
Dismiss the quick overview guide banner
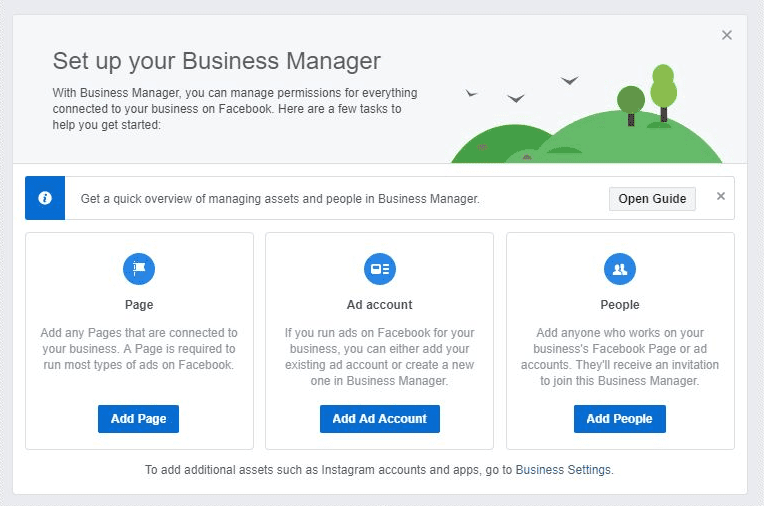pos(721,196)
